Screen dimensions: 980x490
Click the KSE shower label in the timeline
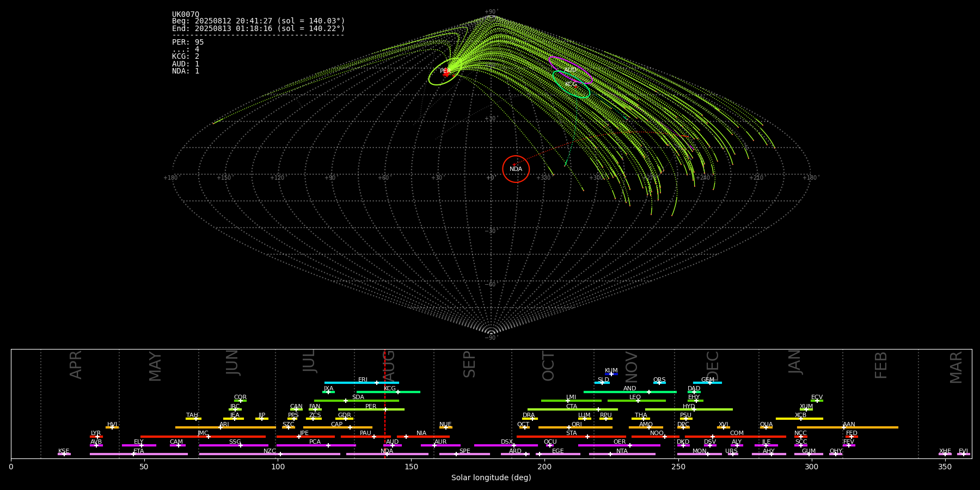(x=64, y=451)
